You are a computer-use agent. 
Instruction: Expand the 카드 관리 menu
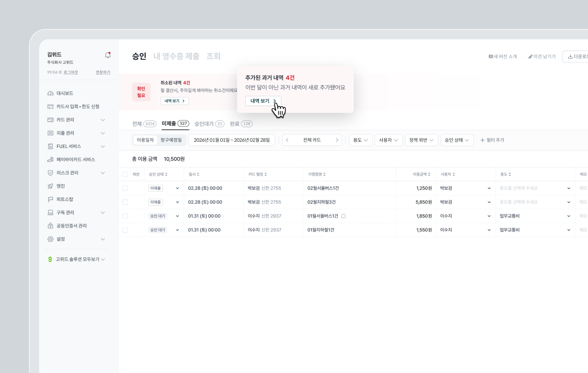103,120
